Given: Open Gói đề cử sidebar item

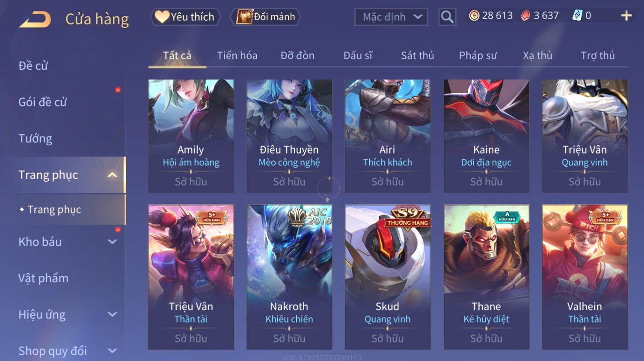Looking at the screenshot, I should 43,102.
